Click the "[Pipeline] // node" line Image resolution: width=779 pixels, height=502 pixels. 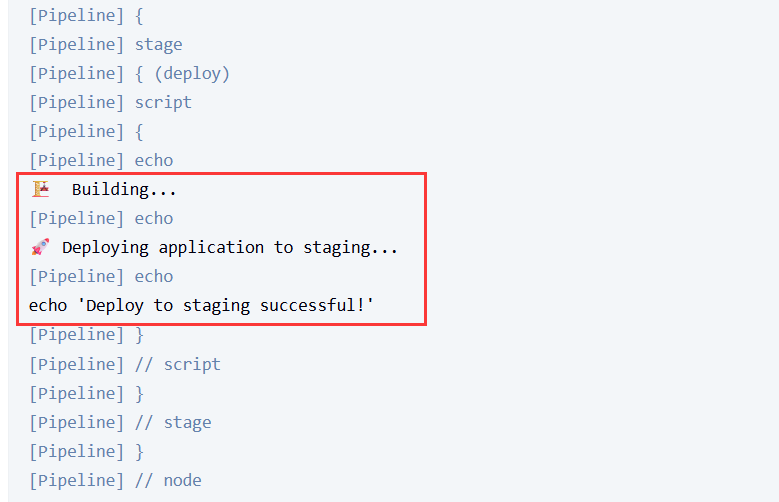[115, 480]
